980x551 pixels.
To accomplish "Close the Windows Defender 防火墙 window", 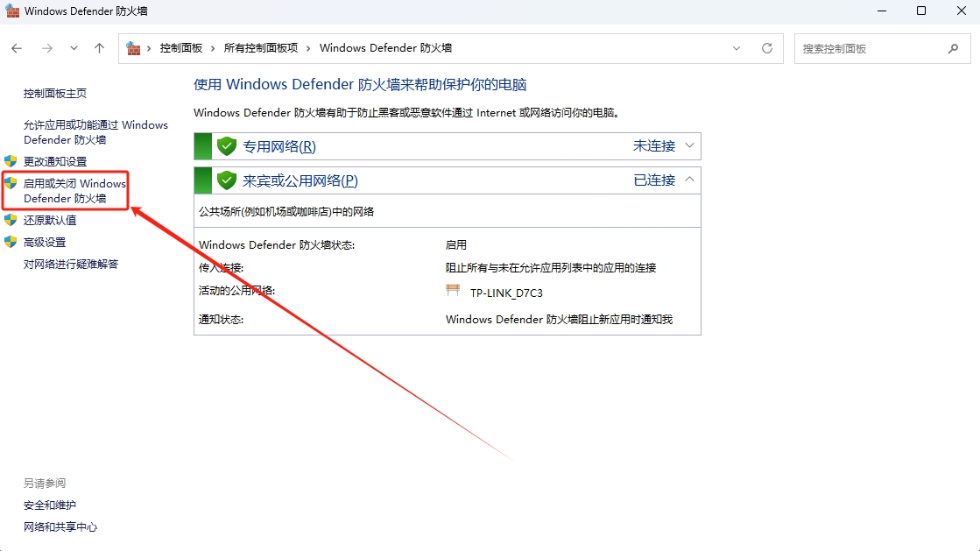I will pos(962,11).
